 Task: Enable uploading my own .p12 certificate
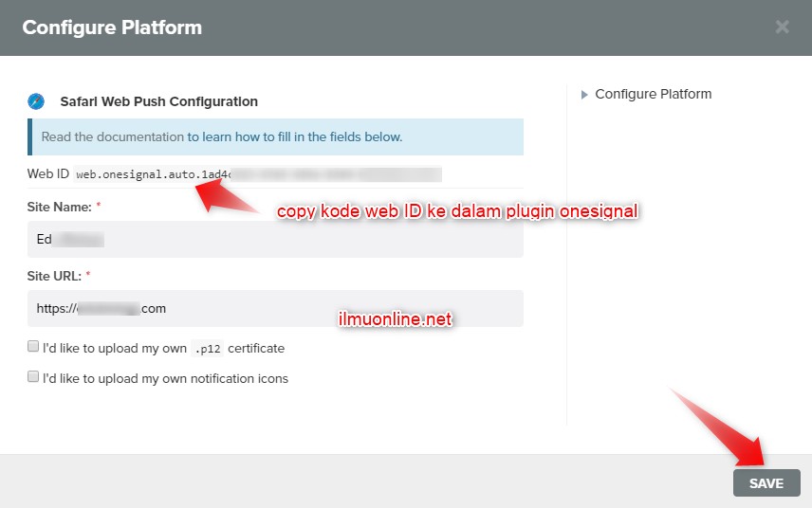click(33, 347)
